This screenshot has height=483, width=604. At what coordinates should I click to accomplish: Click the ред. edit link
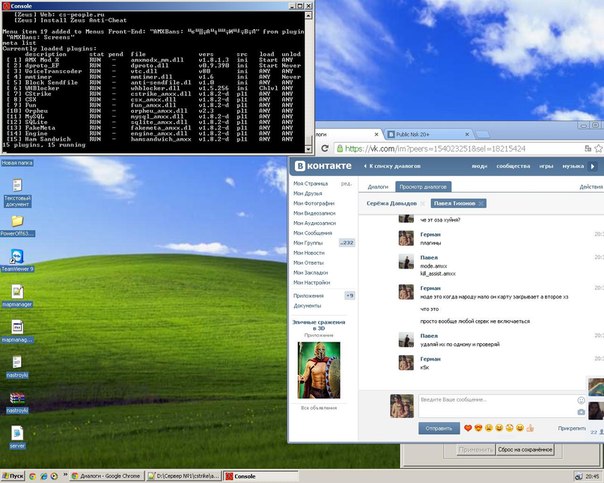[346, 184]
